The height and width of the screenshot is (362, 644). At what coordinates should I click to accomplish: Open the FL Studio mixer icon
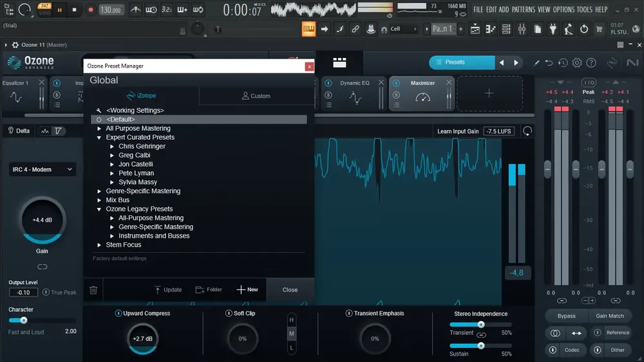[522, 29]
